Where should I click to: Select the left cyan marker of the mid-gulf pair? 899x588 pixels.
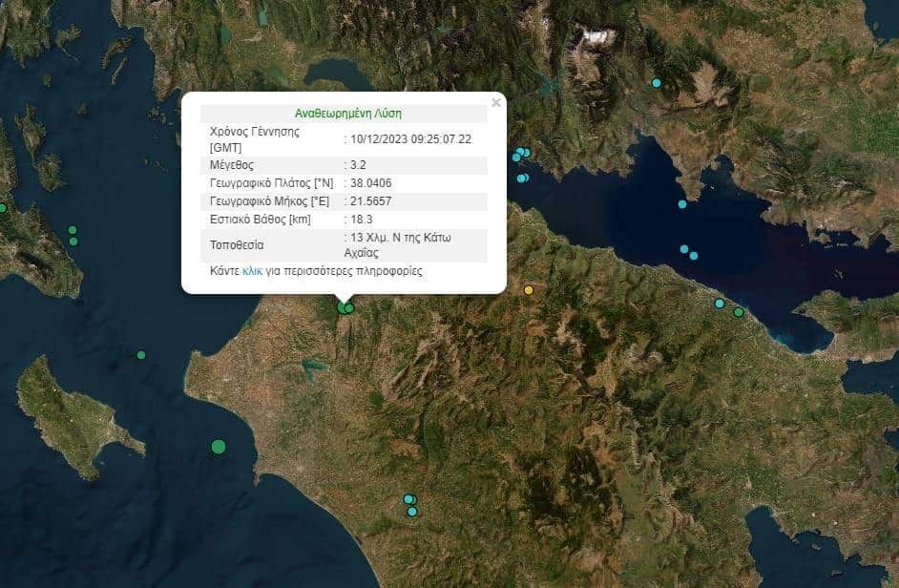(x=684, y=249)
